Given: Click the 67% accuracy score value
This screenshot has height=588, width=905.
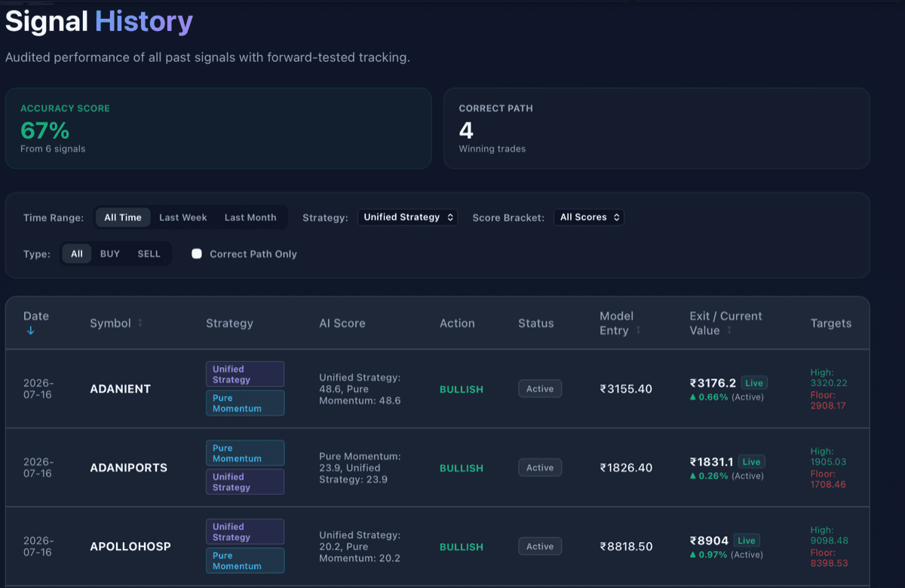Looking at the screenshot, I should coord(45,130).
